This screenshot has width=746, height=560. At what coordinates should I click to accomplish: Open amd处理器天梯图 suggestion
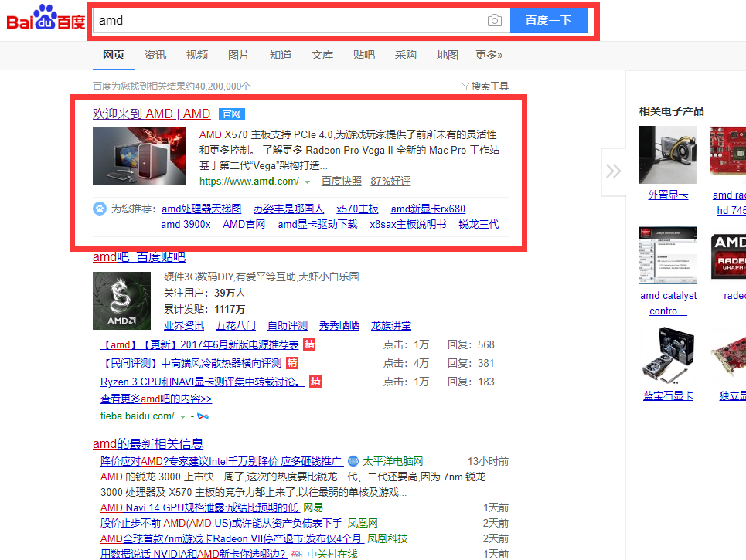pos(201,209)
